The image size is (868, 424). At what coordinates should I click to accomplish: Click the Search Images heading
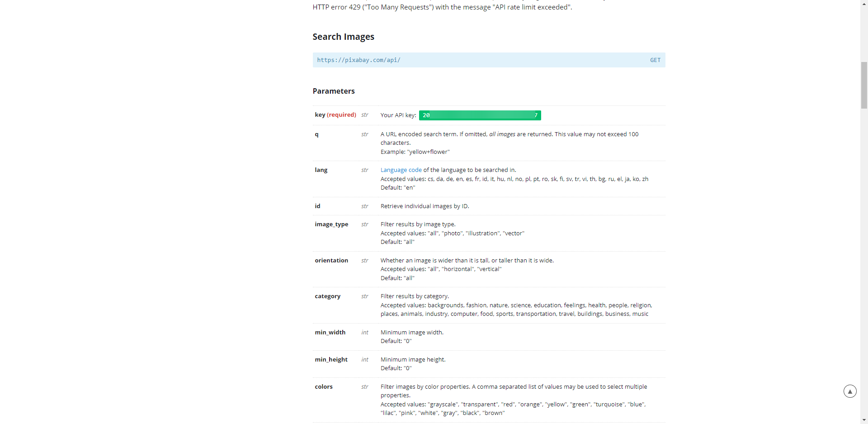click(343, 37)
